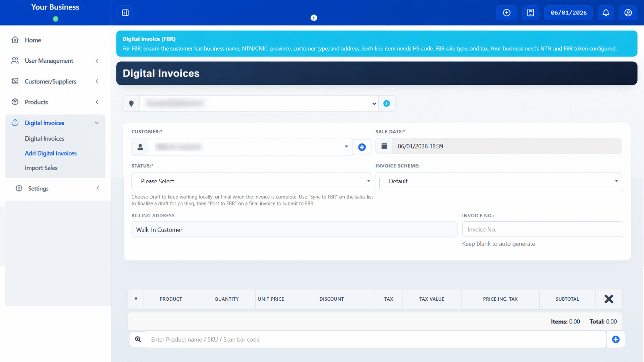Collapse Digital Invoices menu chevron

pyautogui.click(x=97, y=123)
